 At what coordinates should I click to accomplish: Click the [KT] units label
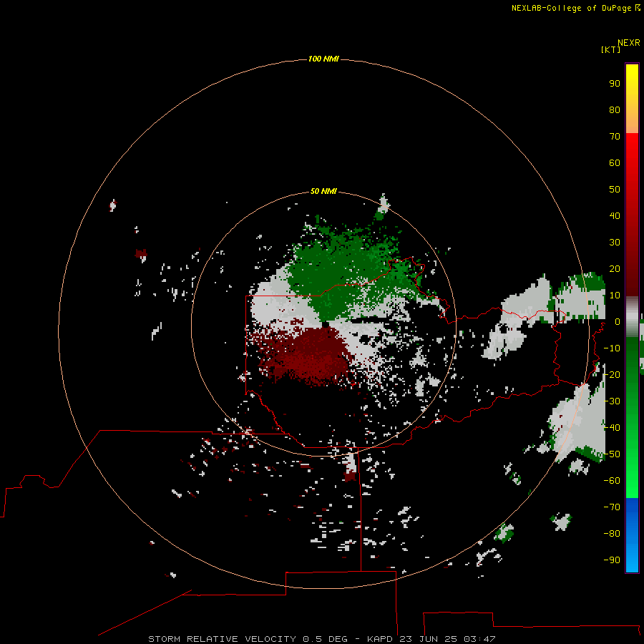point(610,49)
